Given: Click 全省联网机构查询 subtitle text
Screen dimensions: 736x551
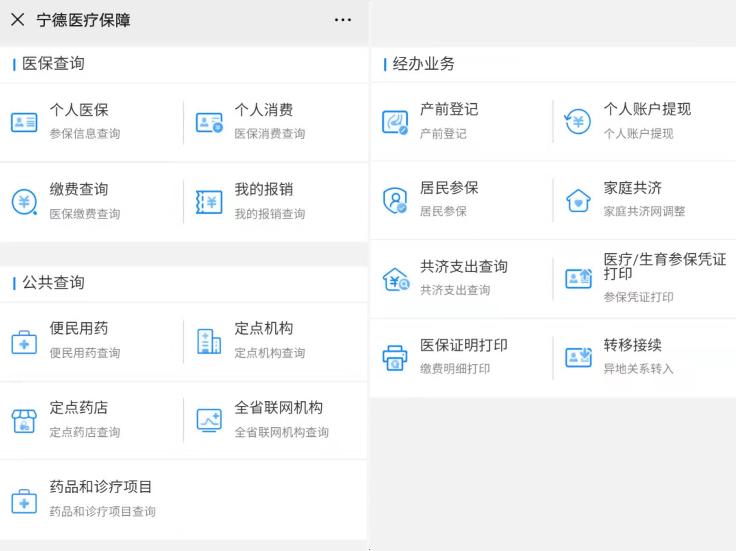Looking at the screenshot, I should point(282,432).
